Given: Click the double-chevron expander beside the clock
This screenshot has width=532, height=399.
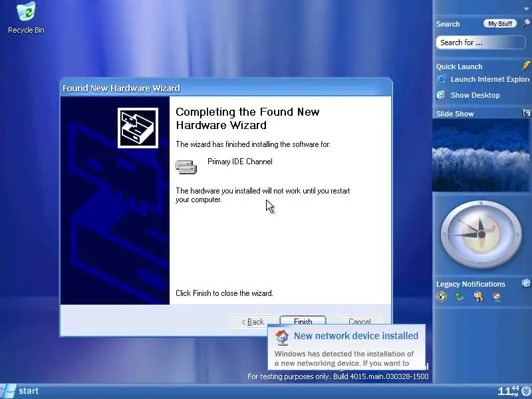Looking at the screenshot, I should point(527,392).
